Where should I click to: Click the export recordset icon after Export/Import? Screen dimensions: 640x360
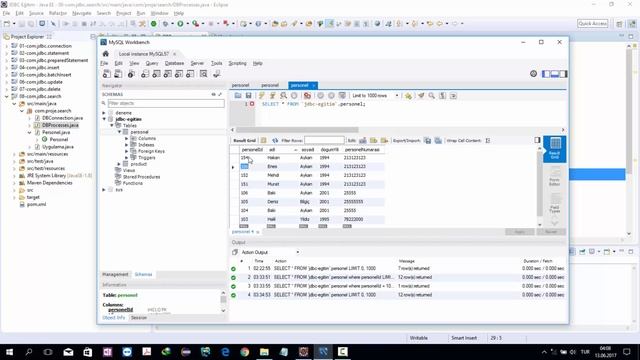pyautogui.click(x=427, y=140)
